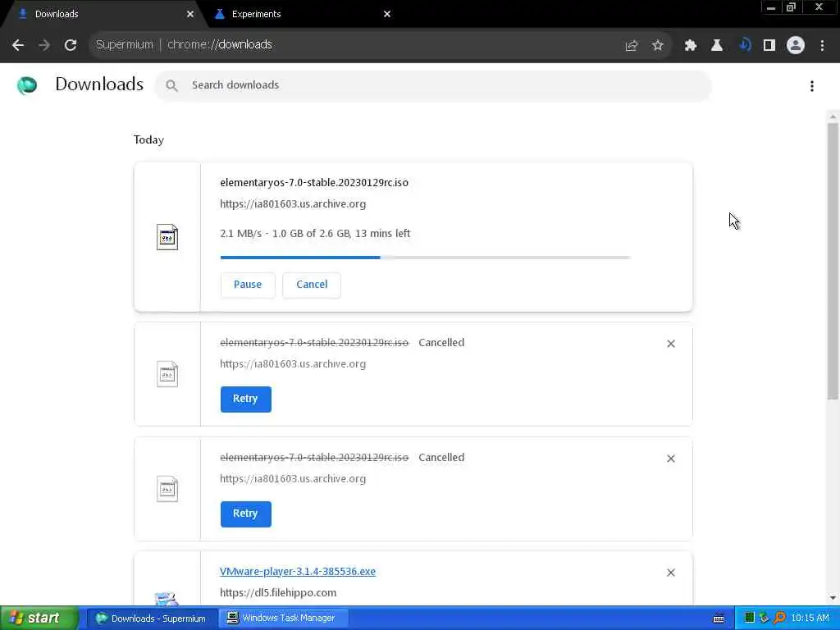
Task: Close the Experiments tab
Action: point(387,14)
